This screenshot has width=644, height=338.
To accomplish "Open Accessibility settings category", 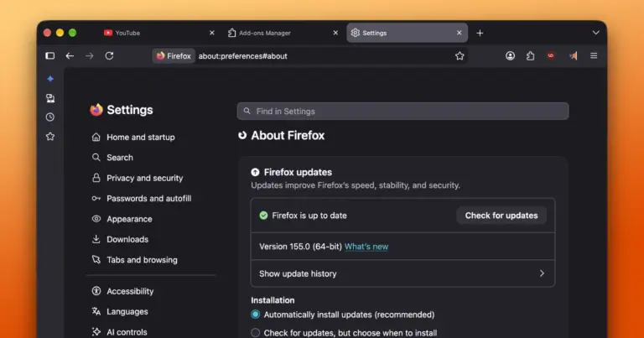I will click(x=122, y=291).
